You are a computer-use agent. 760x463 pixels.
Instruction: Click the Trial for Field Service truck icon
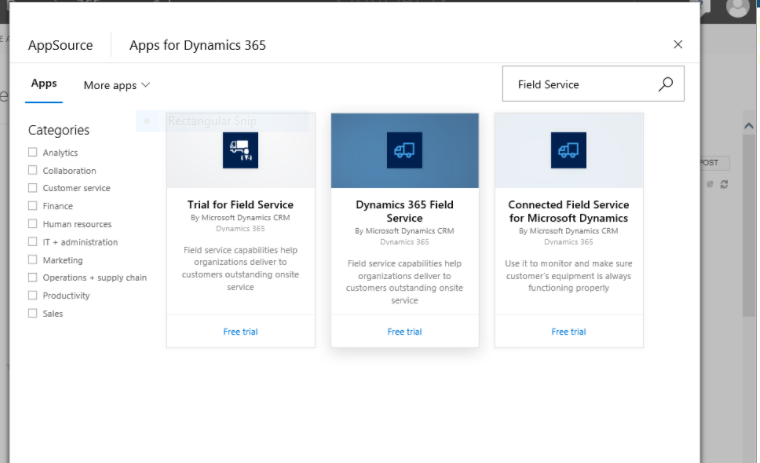240,150
